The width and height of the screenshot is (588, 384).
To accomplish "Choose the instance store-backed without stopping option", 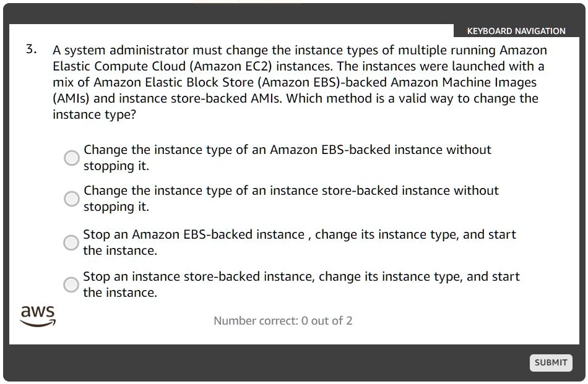I will click(71, 198).
